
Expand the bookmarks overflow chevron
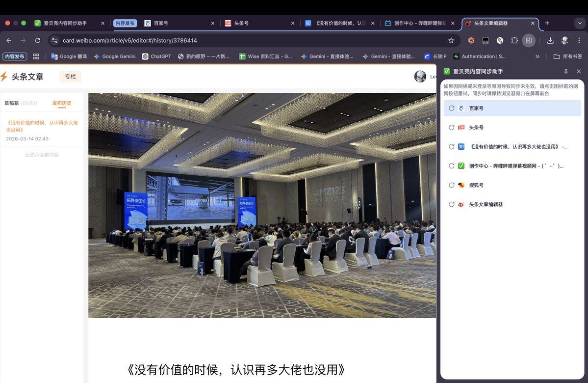tap(537, 56)
